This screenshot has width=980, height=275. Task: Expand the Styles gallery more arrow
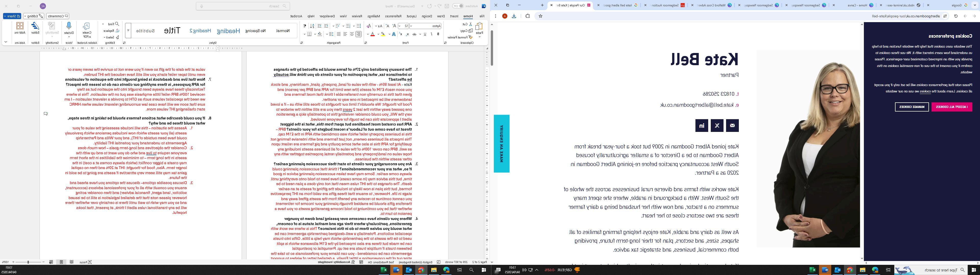click(x=128, y=31)
